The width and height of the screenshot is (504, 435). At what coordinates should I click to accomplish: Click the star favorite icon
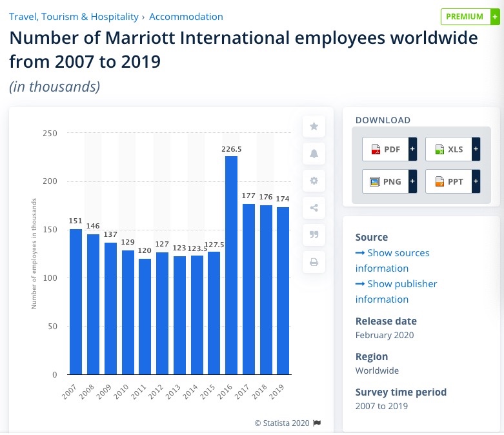point(314,126)
